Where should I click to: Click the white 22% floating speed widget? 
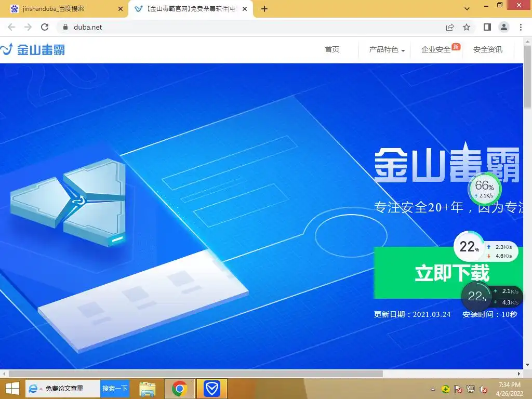486,247
